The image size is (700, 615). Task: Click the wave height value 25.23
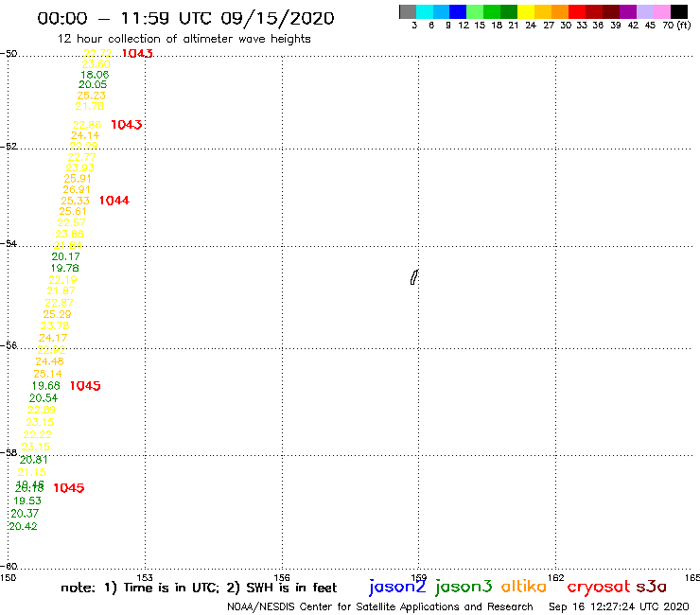[91, 96]
